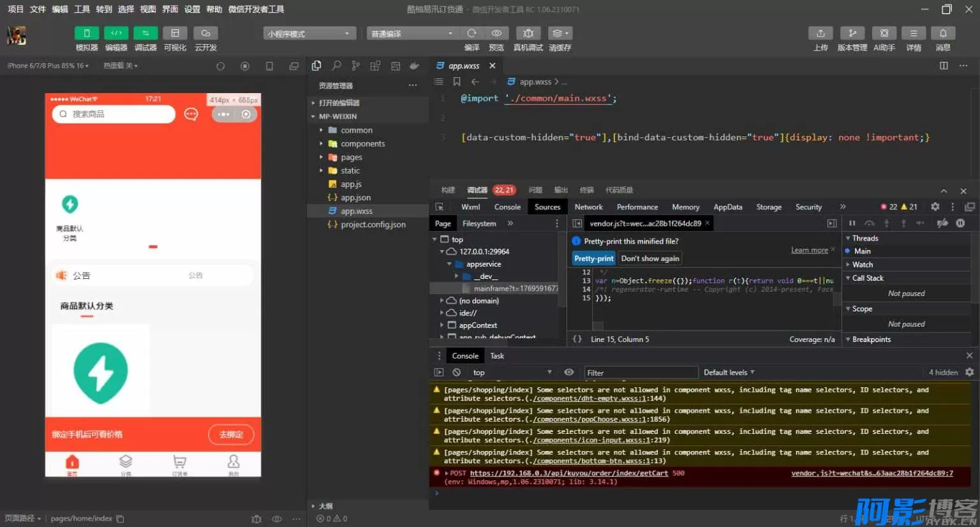Open the Default levels dropdown
The image size is (980, 527).
[729, 373]
